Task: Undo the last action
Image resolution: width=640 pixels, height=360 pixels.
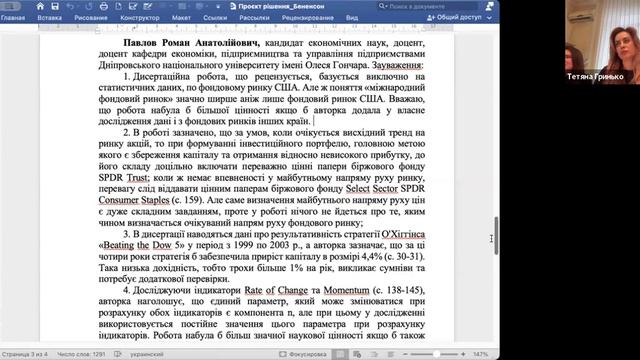Action: (x=70, y=6)
